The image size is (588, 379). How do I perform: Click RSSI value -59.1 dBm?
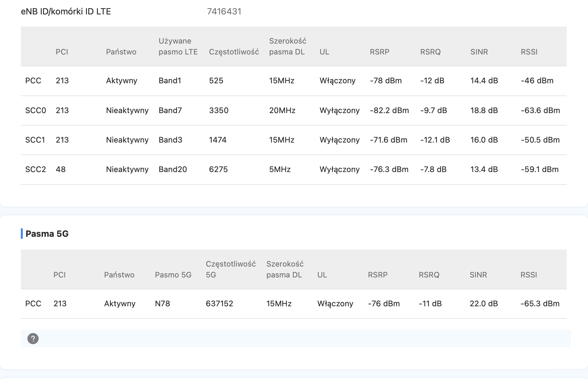click(x=540, y=169)
